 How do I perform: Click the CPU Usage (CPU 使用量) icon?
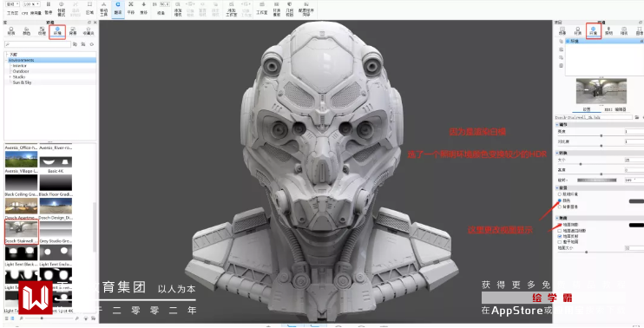(x=30, y=12)
